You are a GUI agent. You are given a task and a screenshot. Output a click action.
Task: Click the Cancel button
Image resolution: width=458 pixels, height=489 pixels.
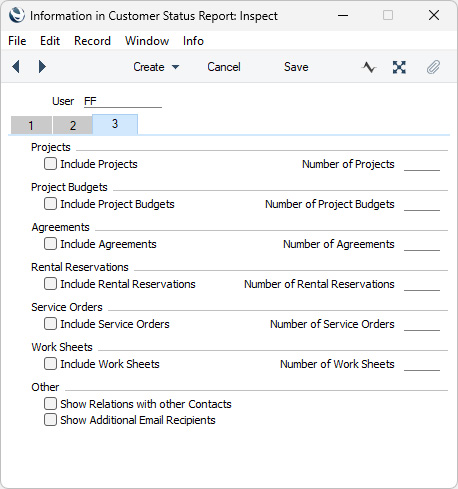click(224, 67)
